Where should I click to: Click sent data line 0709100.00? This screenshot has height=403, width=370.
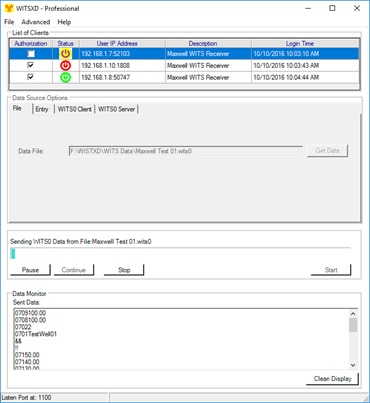coord(30,313)
